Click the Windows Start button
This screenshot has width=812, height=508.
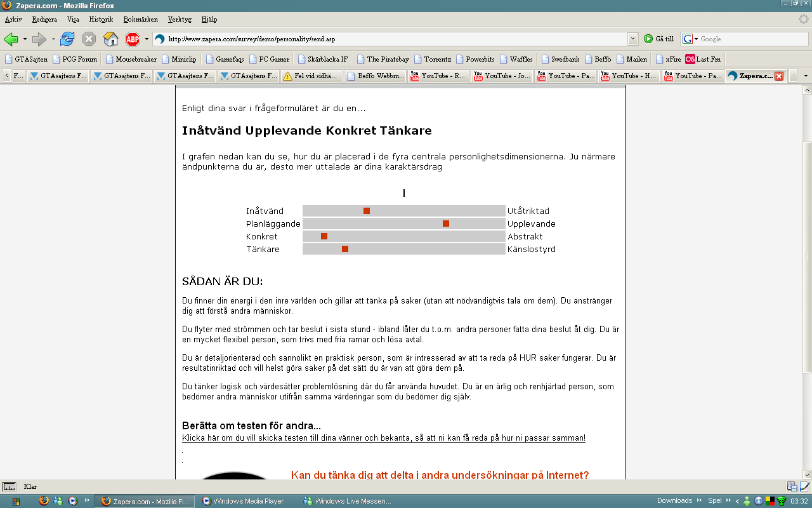point(16,501)
